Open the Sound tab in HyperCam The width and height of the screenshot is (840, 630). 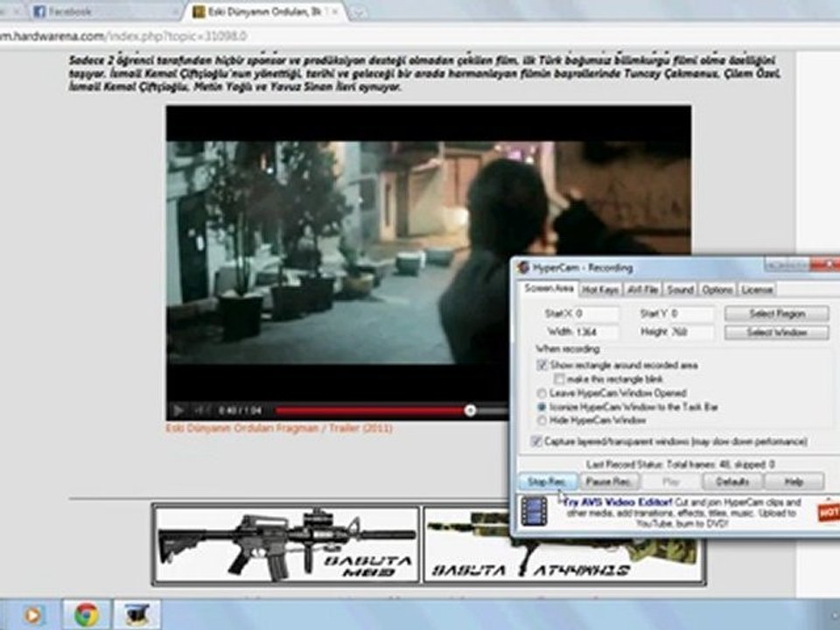click(680, 290)
